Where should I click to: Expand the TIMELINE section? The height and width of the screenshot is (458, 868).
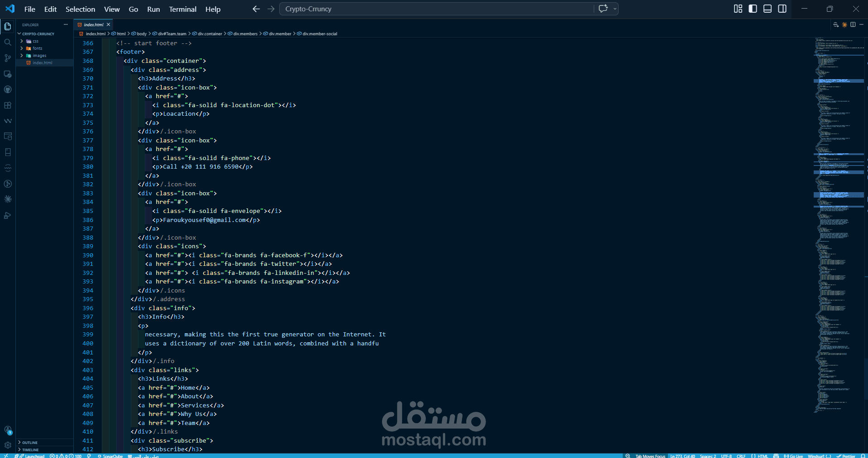(44, 450)
